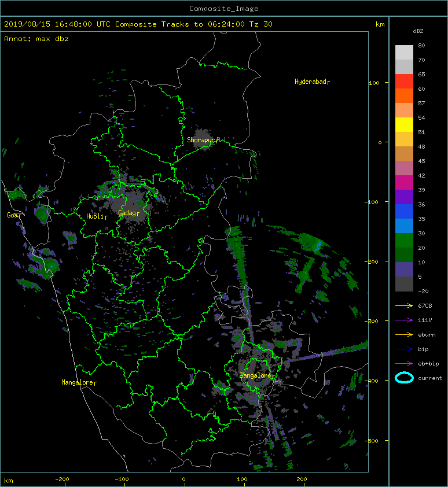
Task: Pick the magenta swatch between 42 and 39
Action: coord(404,182)
